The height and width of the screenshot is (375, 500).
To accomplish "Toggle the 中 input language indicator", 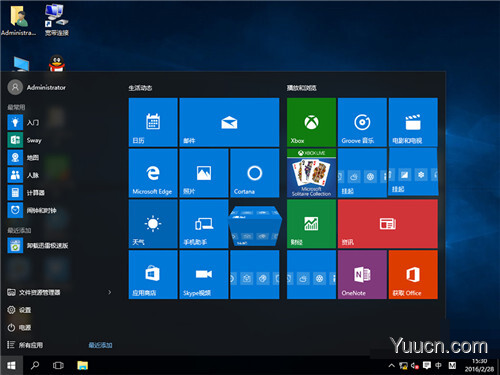I will click(x=439, y=366).
